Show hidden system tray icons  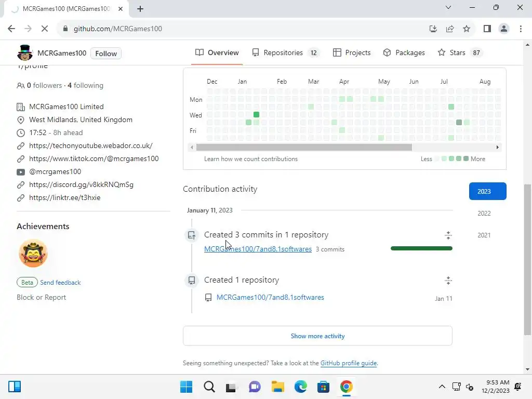[x=442, y=387]
